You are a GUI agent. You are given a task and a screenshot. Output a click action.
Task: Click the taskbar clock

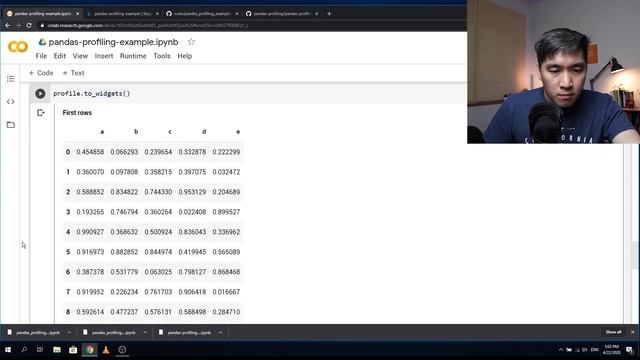pos(611,349)
